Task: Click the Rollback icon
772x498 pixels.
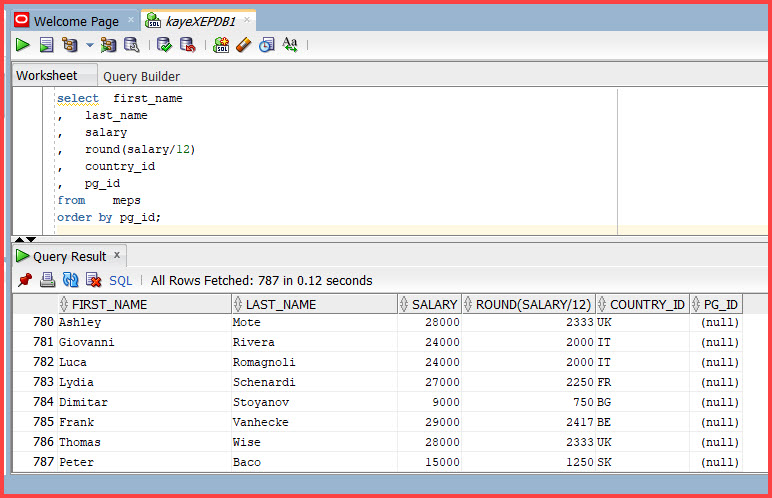Action: pyautogui.click(x=188, y=45)
